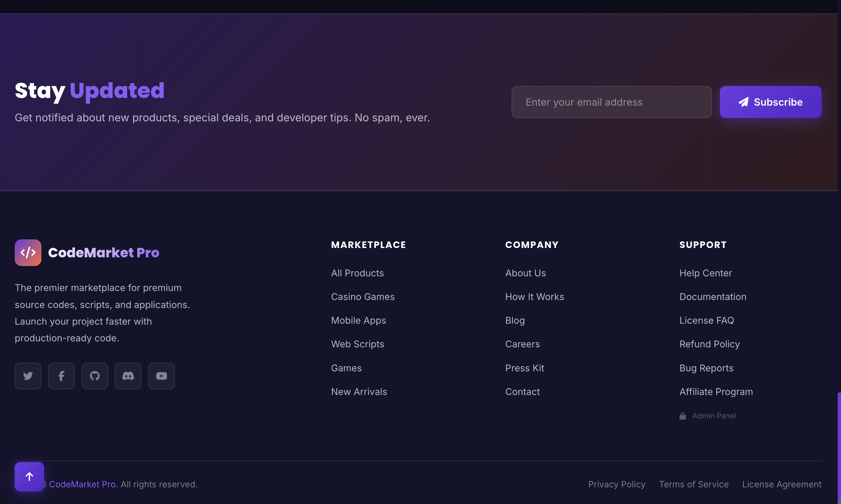
Task: Open the Twitter social icon
Action: (x=28, y=376)
